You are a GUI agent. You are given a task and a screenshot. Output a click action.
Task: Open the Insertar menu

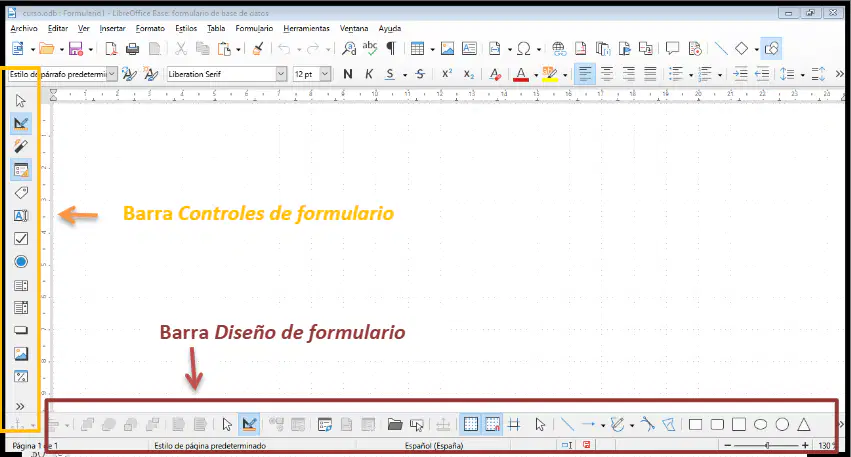tap(112, 28)
